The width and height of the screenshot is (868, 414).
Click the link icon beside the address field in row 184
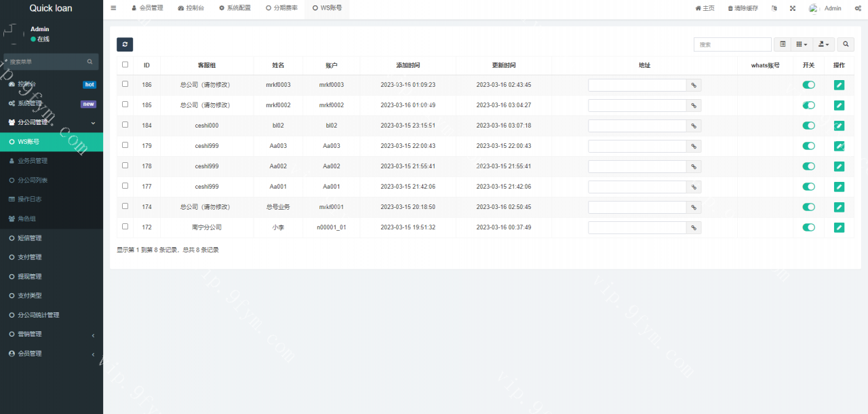click(694, 126)
